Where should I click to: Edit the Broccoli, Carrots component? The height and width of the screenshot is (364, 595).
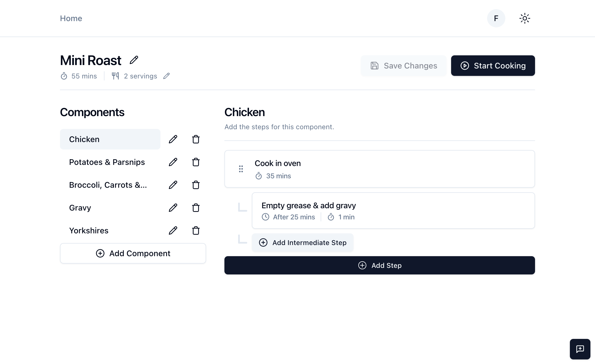[173, 185]
